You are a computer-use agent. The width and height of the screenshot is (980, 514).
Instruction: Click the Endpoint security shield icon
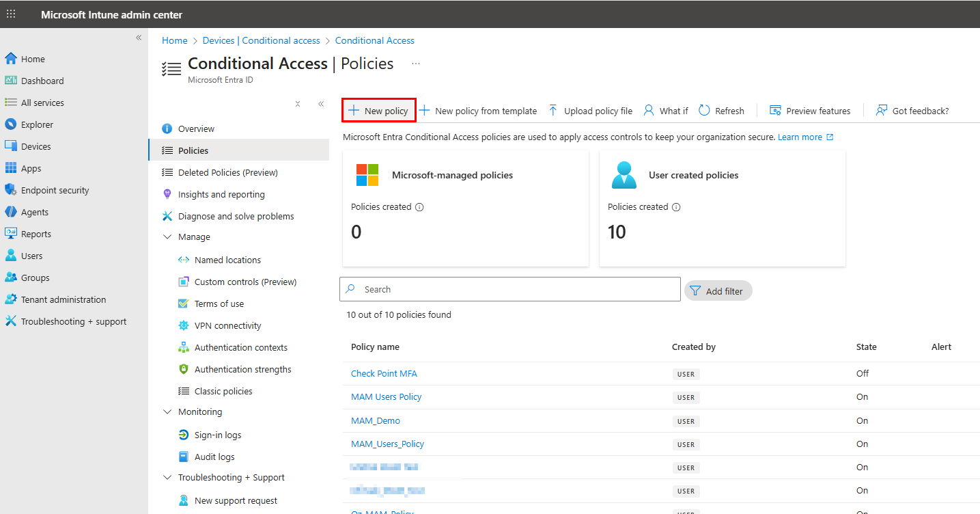10,190
